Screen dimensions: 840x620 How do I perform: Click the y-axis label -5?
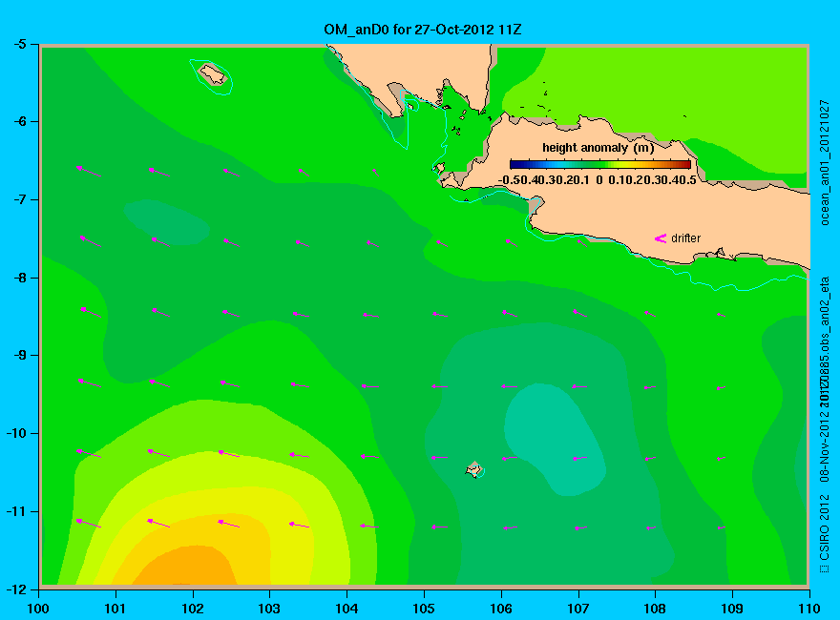19,43
